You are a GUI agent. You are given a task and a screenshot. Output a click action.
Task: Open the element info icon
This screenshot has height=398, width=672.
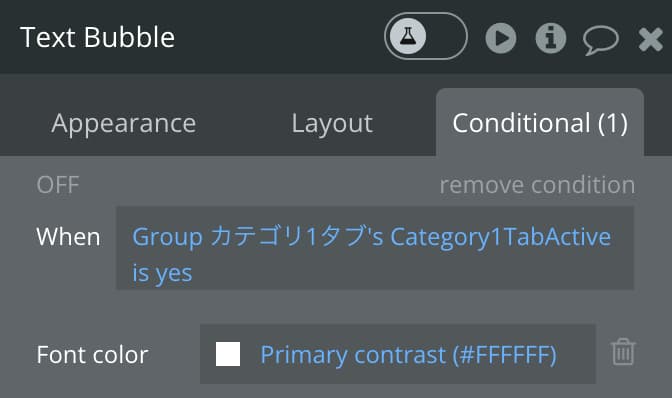point(551,38)
